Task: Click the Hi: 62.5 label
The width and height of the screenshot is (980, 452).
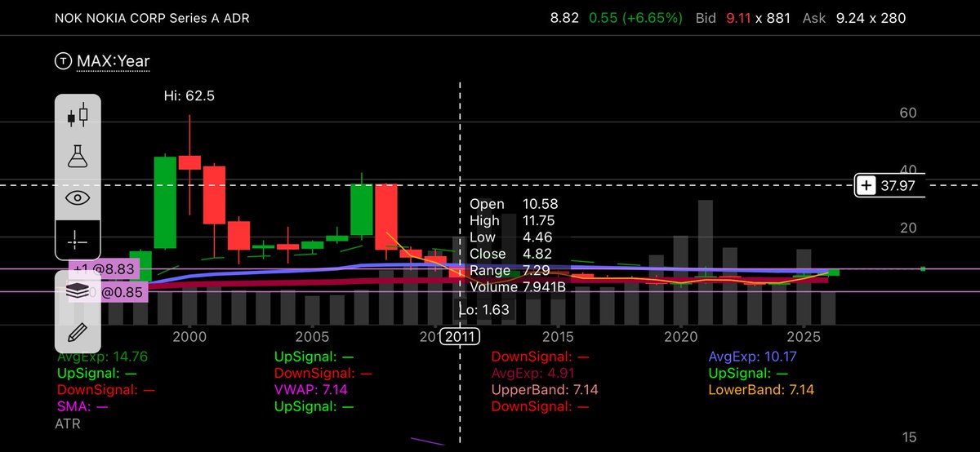Action: click(x=190, y=95)
